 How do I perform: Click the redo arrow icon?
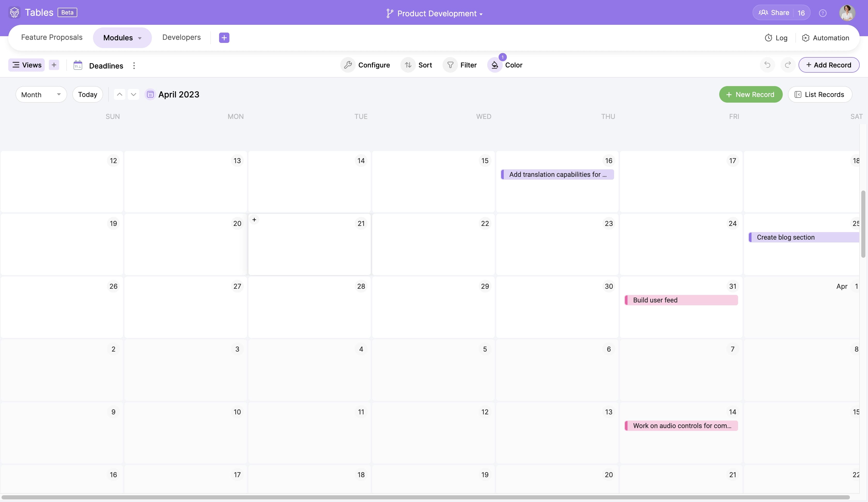coord(788,65)
